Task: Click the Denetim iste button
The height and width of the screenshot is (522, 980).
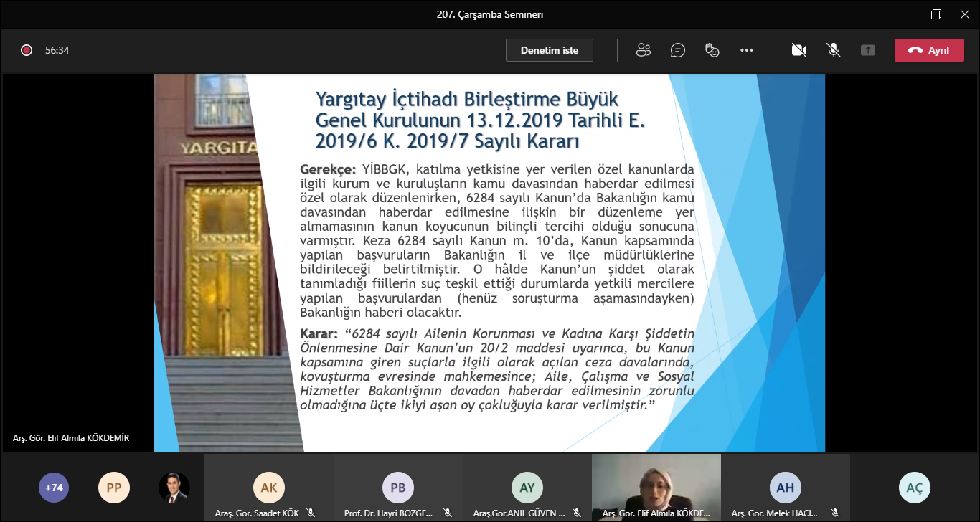Action: [549, 49]
